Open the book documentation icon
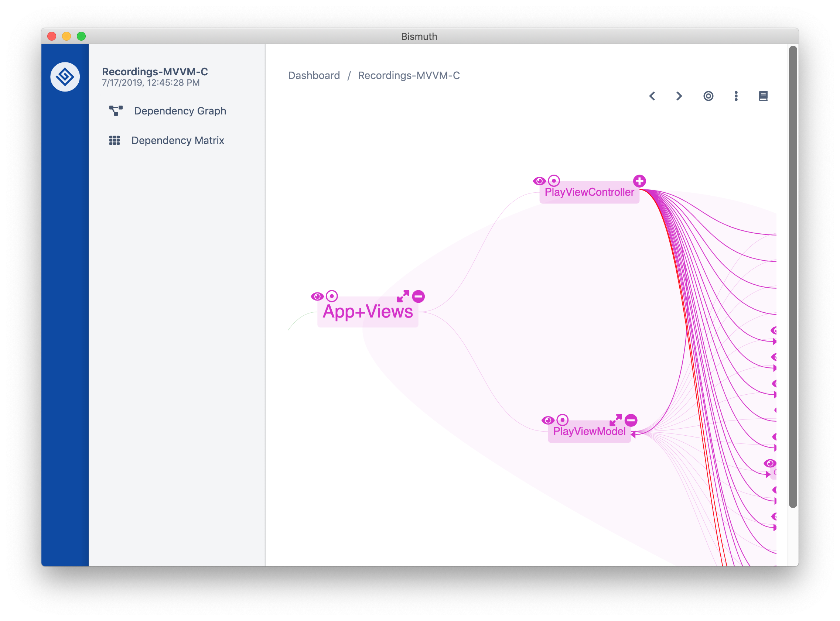The height and width of the screenshot is (621, 840). [x=763, y=96]
